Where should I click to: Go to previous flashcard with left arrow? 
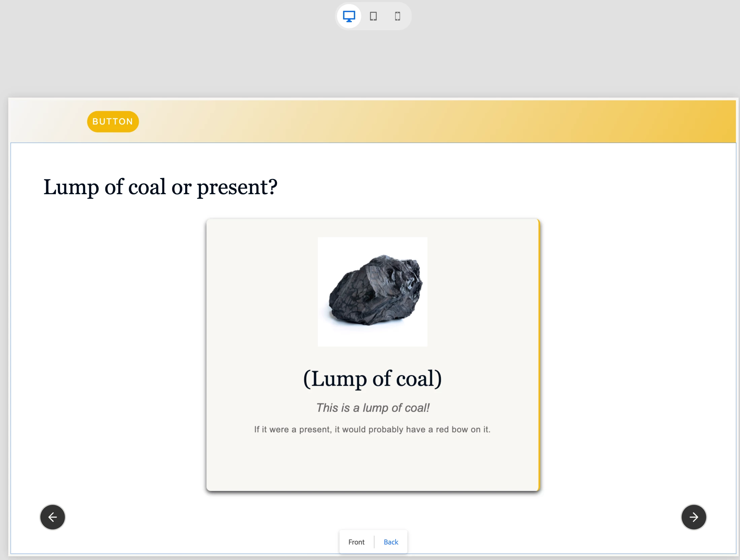53,517
